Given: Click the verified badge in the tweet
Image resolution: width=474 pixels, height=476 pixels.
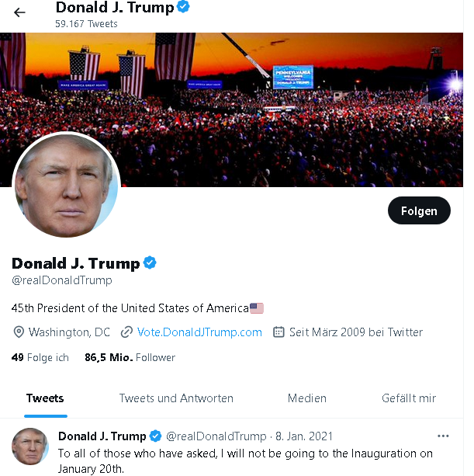Looking at the screenshot, I should click(155, 436).
